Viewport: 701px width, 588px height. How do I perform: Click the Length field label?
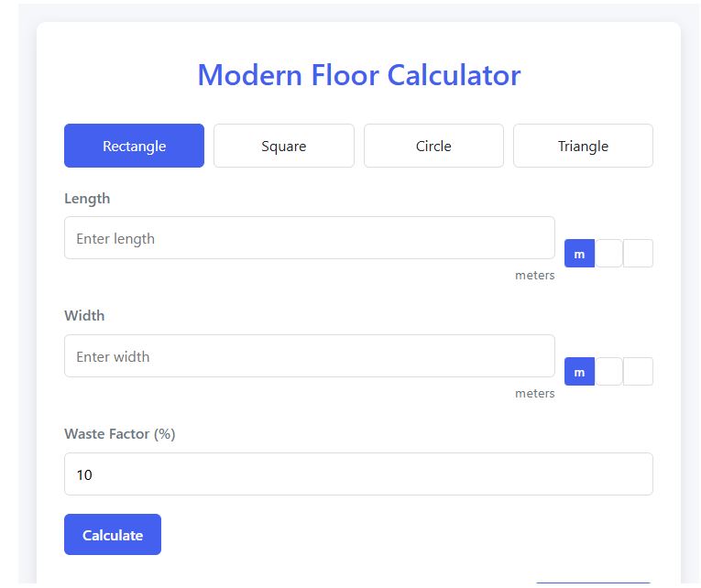pos(87,199)
